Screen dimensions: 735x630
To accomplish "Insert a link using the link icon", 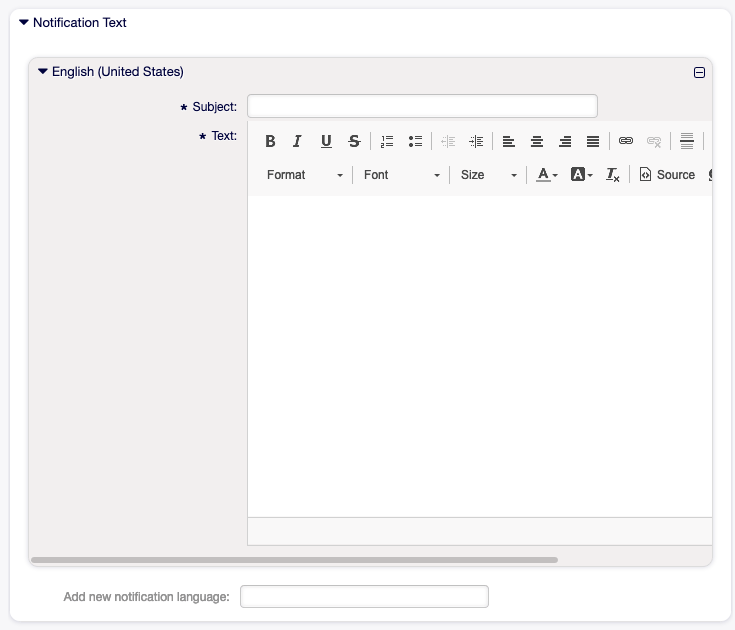I will (626, 142).
